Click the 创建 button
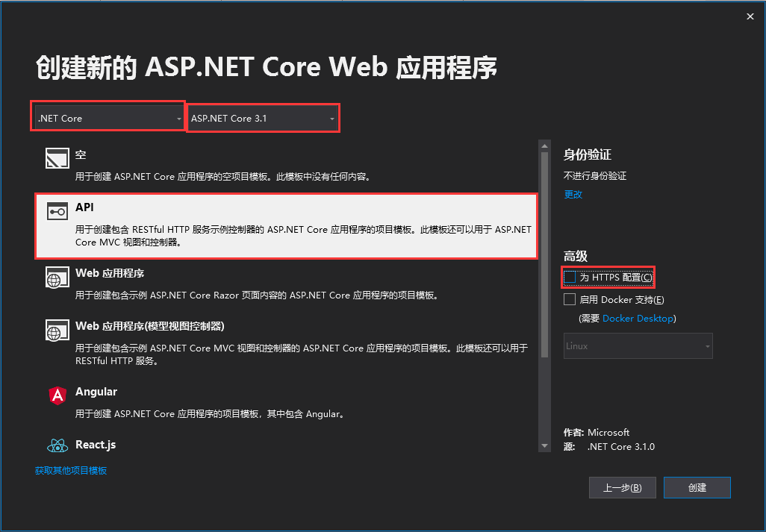The width and height of the screenshot is (766, 532). [697, 487]
